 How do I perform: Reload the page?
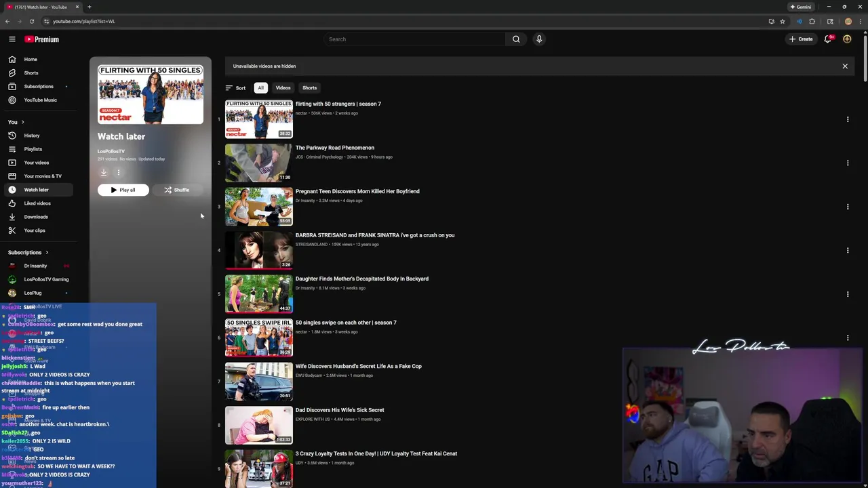coord(31,21)
